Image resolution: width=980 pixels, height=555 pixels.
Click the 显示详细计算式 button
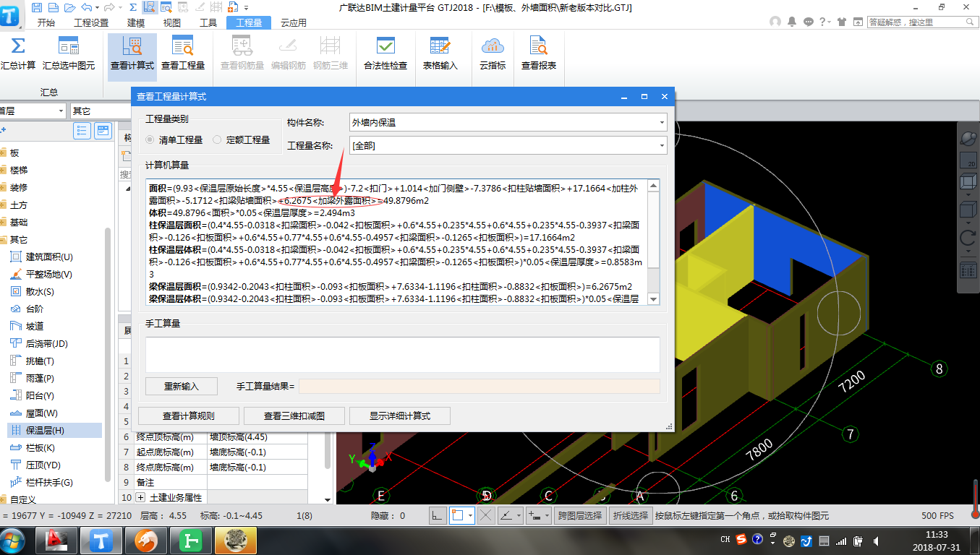400,416
